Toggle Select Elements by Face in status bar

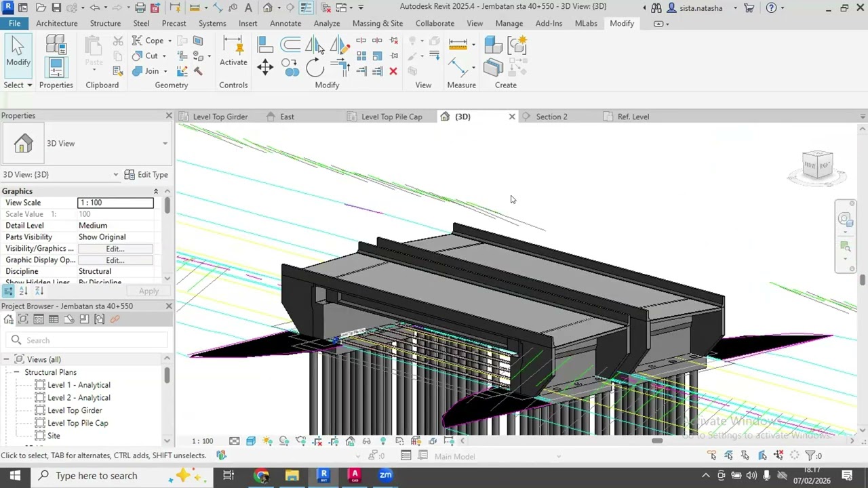point(762,455)
